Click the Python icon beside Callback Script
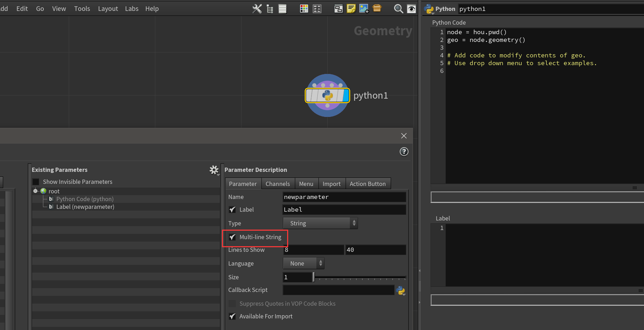Viewport: 644px width, 330px height. click(401, 291)
